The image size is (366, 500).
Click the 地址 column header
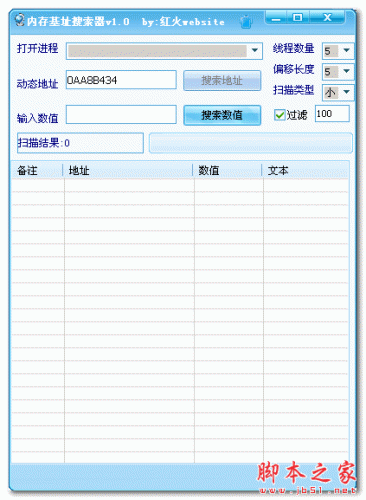pos(128,170)
